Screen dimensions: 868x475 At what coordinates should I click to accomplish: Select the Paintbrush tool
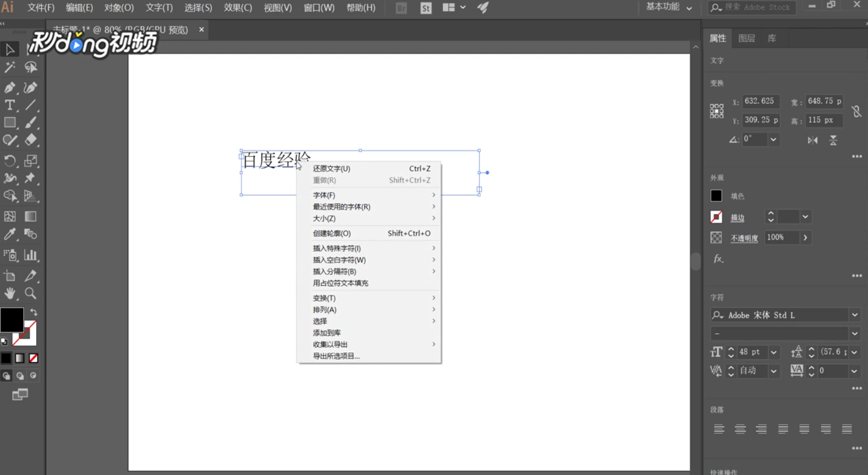[x=31, y=123]
